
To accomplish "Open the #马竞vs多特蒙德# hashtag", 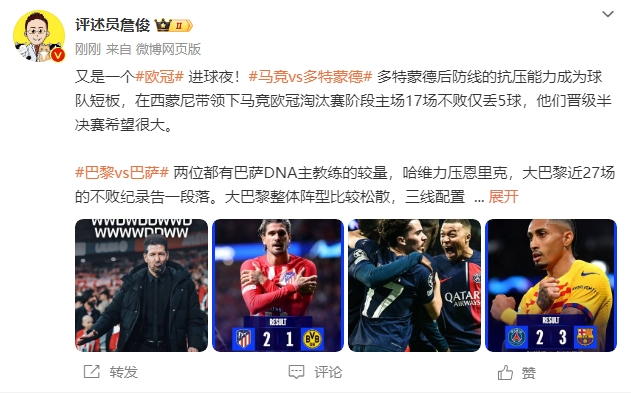I will point(310,76).
